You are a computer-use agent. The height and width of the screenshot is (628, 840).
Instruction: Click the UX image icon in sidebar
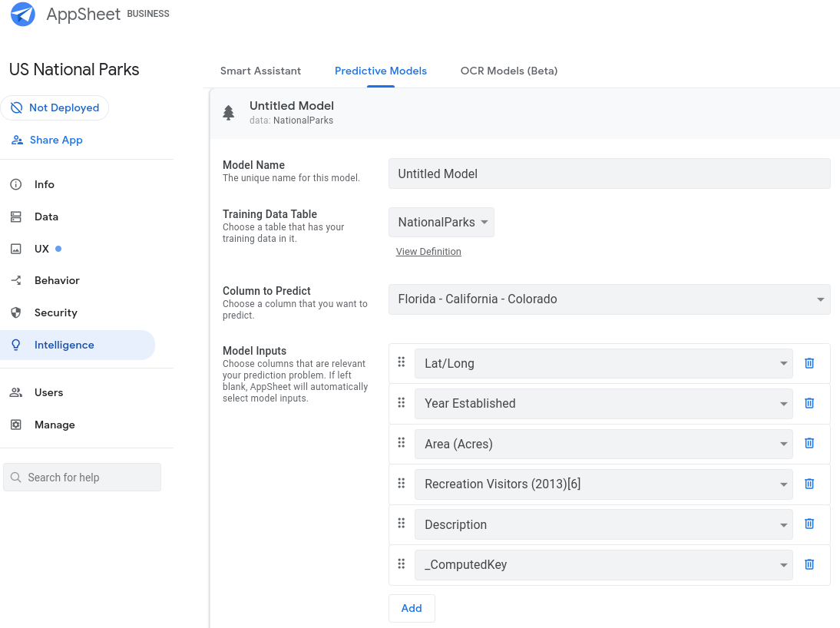[x=16, y=249]
